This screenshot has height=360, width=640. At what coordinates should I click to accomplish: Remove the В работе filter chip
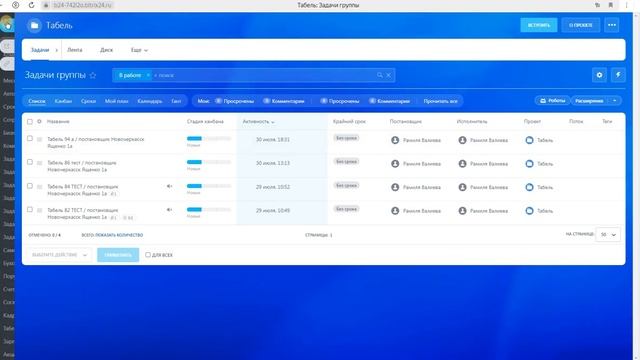148,75
